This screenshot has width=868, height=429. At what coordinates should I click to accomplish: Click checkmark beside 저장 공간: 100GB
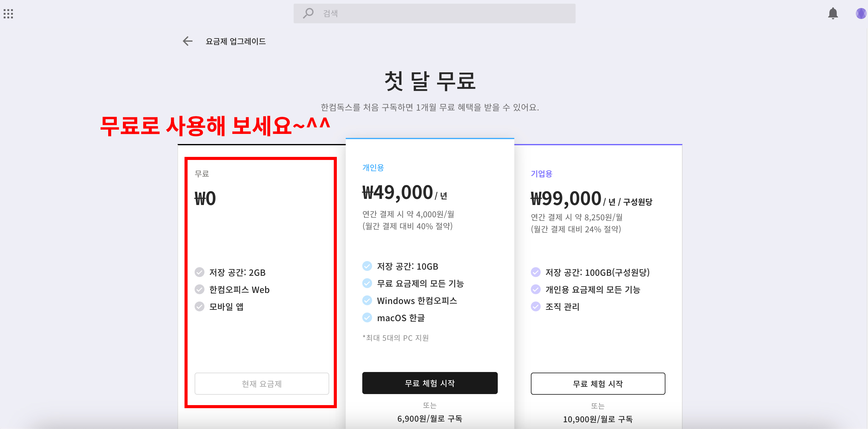pyautogui.click(x=535, y=272)
